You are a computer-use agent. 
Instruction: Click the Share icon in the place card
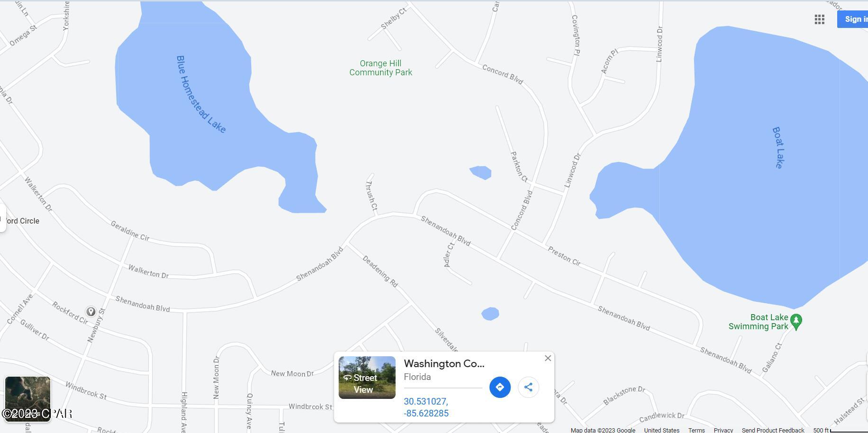click(x=528, y=387)
